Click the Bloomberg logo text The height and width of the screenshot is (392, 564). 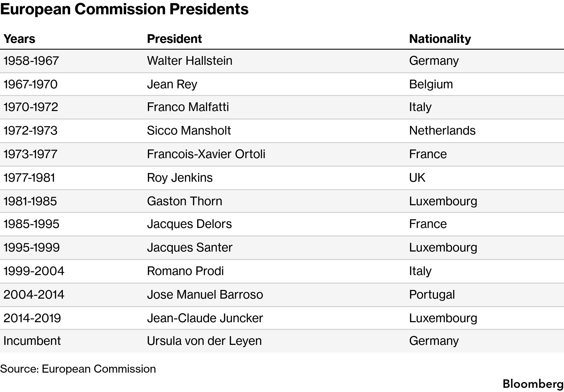coord(533,384)
